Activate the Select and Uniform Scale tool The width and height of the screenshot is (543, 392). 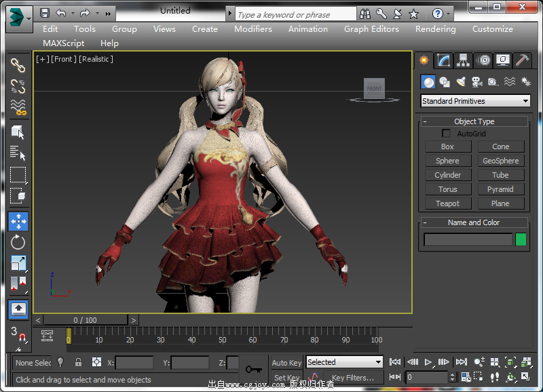pos(18,263)
